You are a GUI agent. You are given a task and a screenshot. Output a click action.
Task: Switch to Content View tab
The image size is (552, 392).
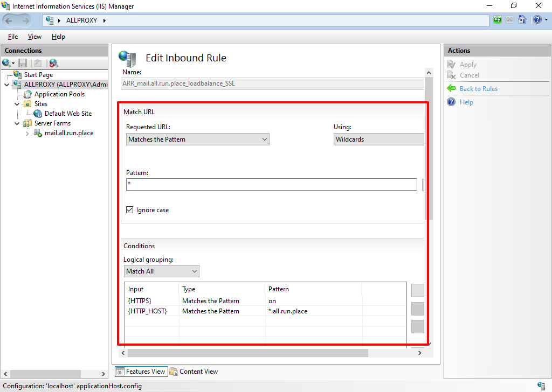(x=194, y=371)
